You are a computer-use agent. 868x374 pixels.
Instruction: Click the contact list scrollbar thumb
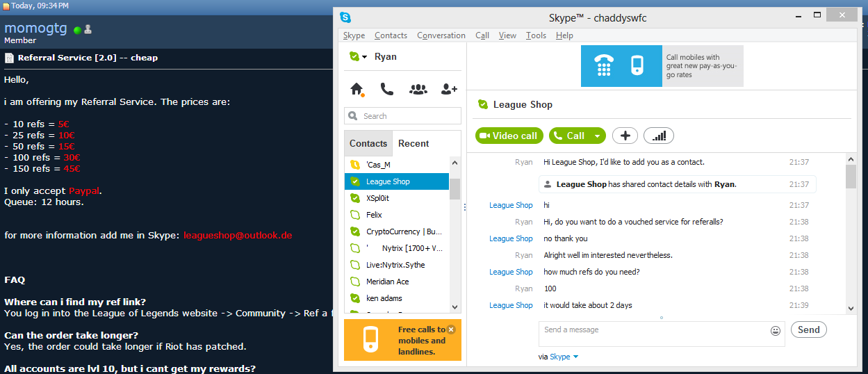[455, 188]
